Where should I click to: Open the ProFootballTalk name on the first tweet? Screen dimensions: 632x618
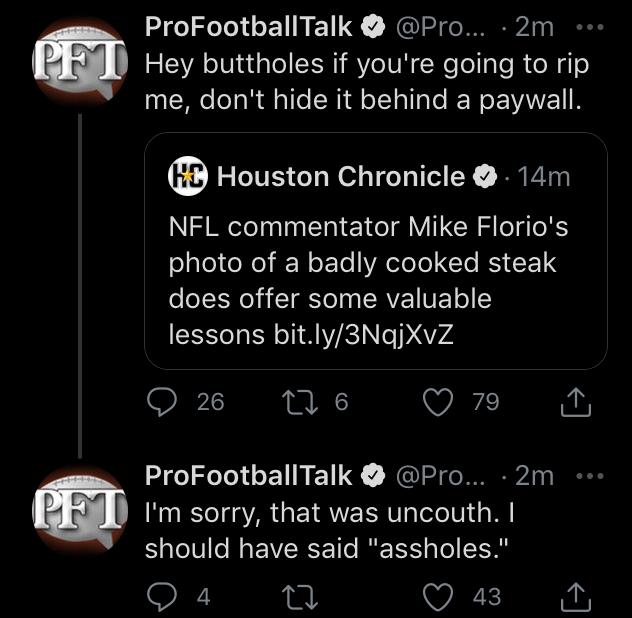tap(248, 27)
